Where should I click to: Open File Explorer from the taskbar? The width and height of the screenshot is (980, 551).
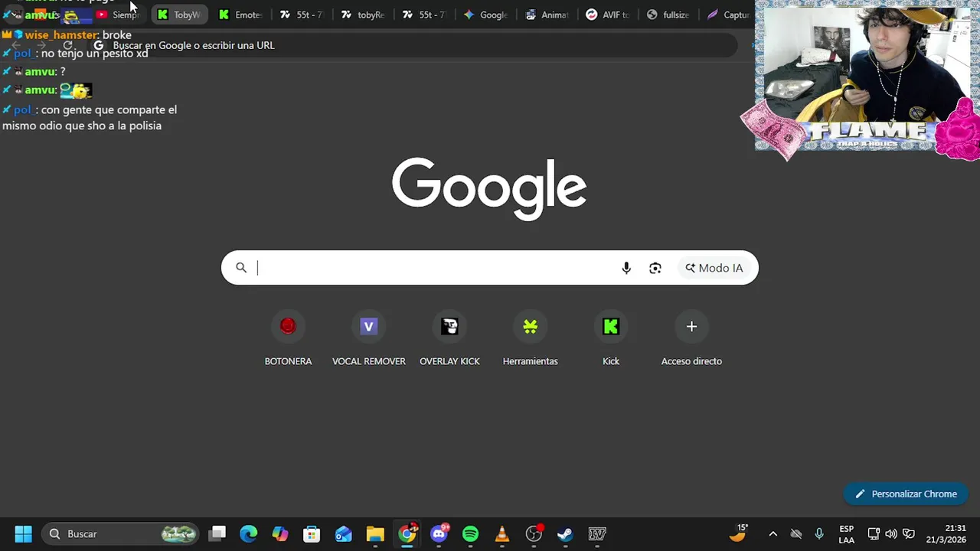click(x=375, y=534)
